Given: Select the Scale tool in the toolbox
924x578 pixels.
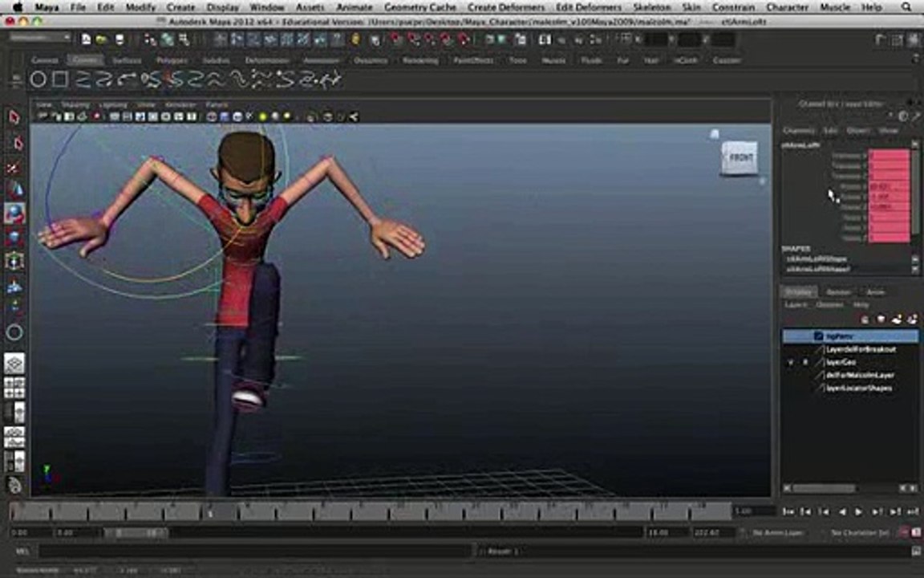Looking at the screenshot, I should click(x=14, y=238).
